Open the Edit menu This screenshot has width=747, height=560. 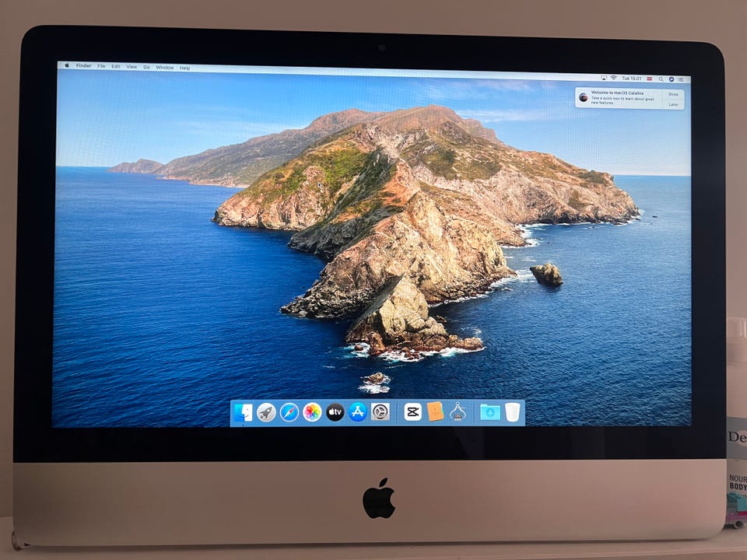116,67
